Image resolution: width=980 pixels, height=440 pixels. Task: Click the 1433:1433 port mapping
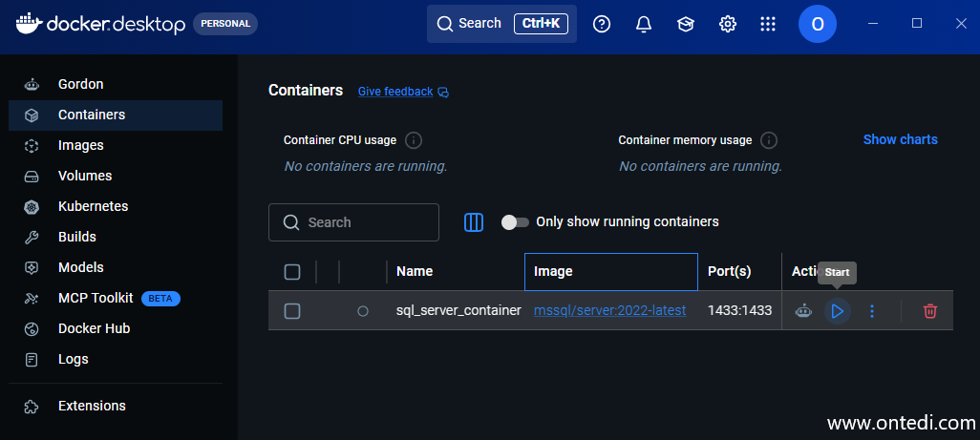[x=739, y=310]
